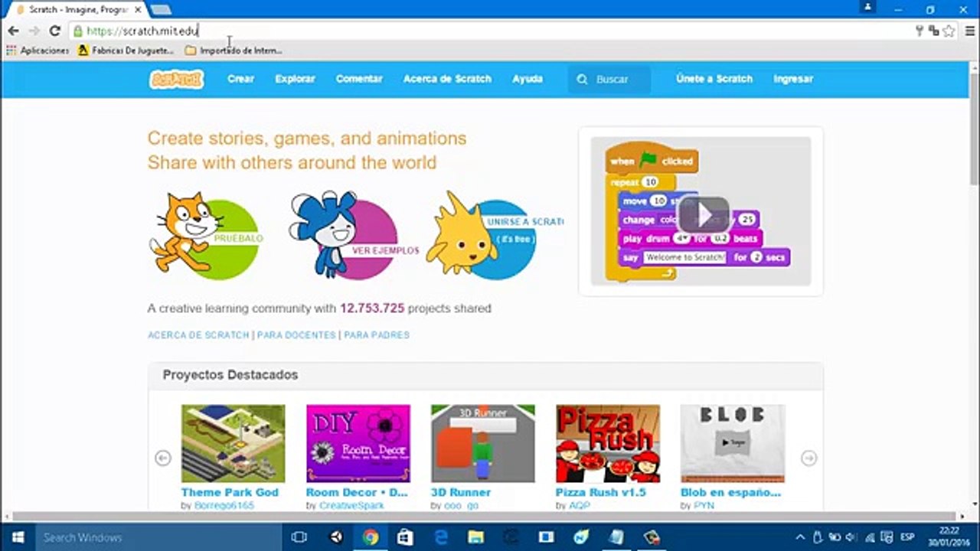Image resolution: width=980 pixels, height=551 pixels.
Task: Open the Explorar menu item
Action: pyautogui.click(x=295, y=79)
